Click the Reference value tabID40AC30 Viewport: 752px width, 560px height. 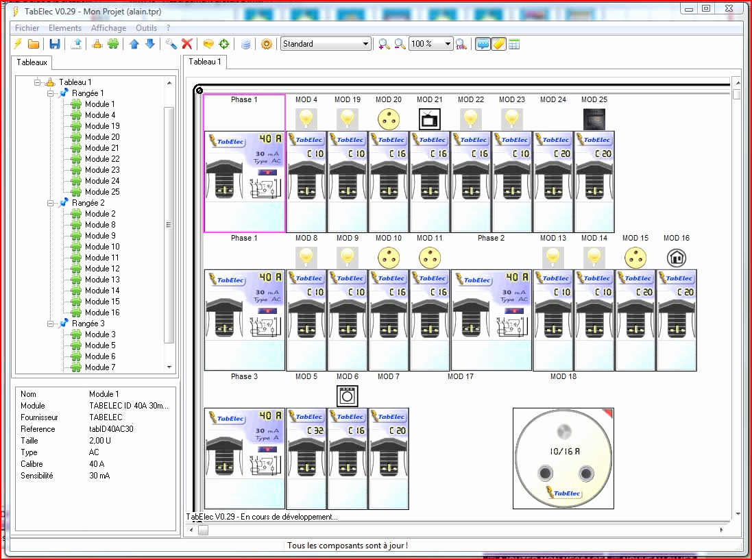[x=111, y=429]
